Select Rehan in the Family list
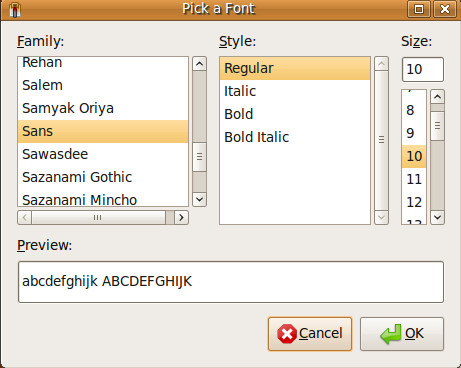Viewport: 461px width, 368px height. pos(103,64)
